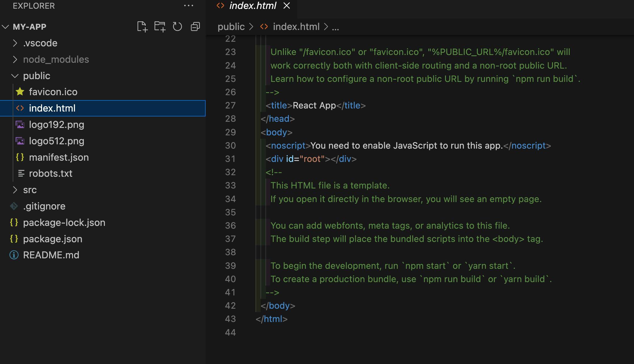Click the HTML icon in the breadcrumb
Viewport: 634px width, 364px height.
click(264, 27)
